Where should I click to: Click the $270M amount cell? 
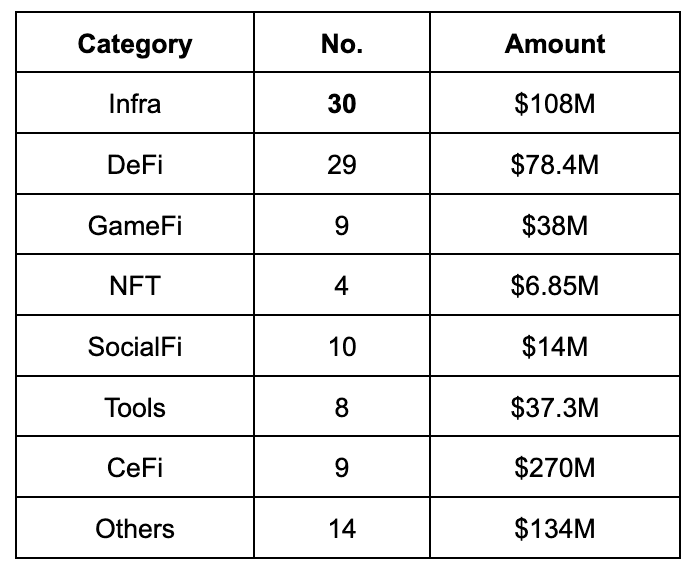tap(555, 467)
